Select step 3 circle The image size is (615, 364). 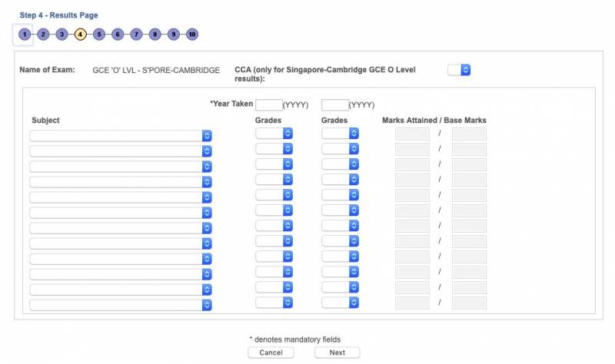click(61, 35)
